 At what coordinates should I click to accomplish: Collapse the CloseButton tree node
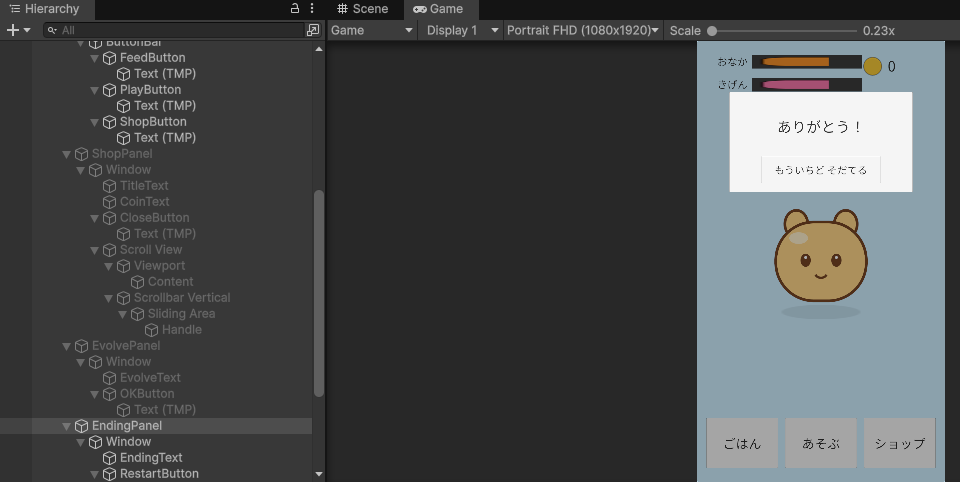[94, 218]
